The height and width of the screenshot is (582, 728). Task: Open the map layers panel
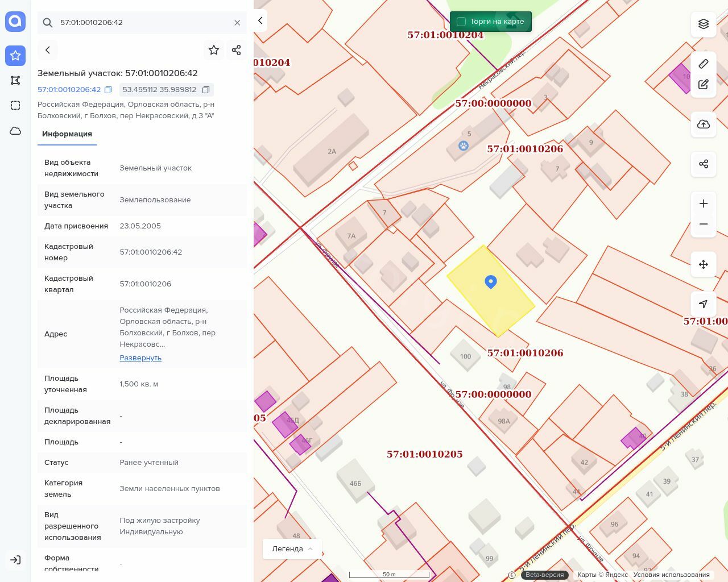pyautogui.click(x=704, y=24)
